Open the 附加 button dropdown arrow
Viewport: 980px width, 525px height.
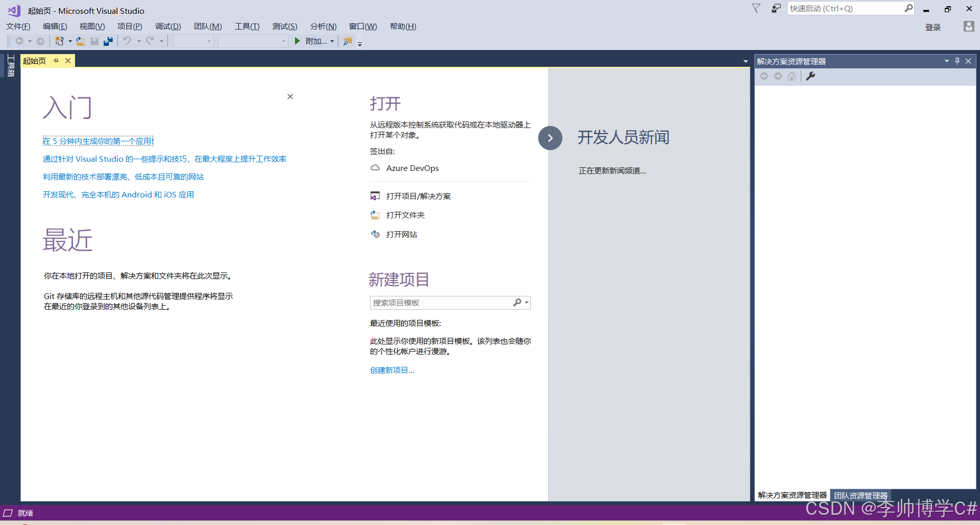(x=332, y=41)
